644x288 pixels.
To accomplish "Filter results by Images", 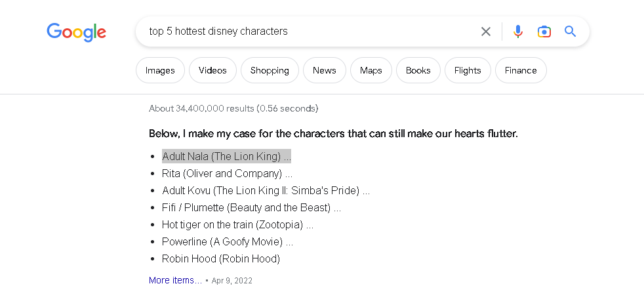I will [160, 70].
